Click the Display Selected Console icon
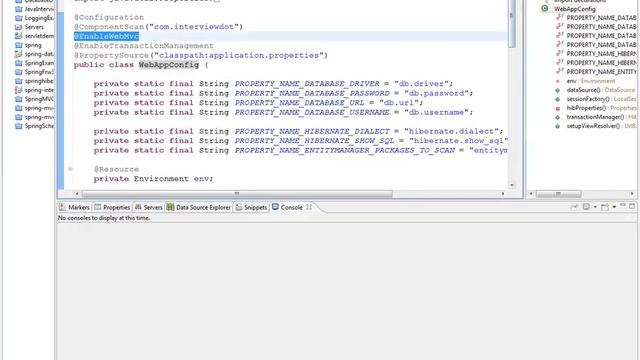 (586, 207)
